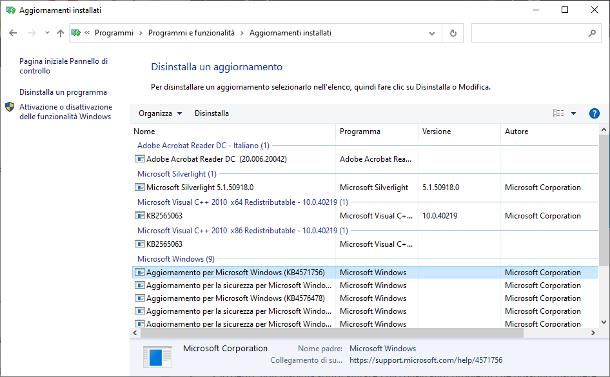Click the details pane update thumbnail
Viewport: 610px width, 377px height.
(x=157, y=356)
